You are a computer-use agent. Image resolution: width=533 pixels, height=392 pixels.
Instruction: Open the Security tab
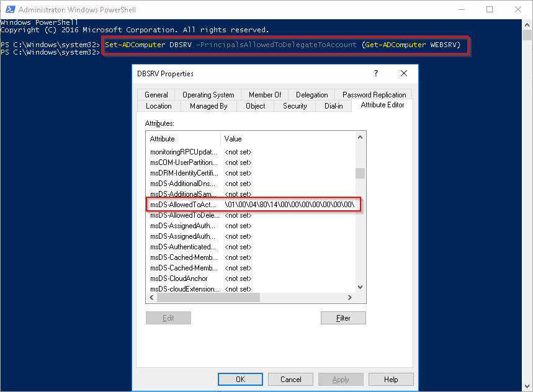click(x=295, y=106)
